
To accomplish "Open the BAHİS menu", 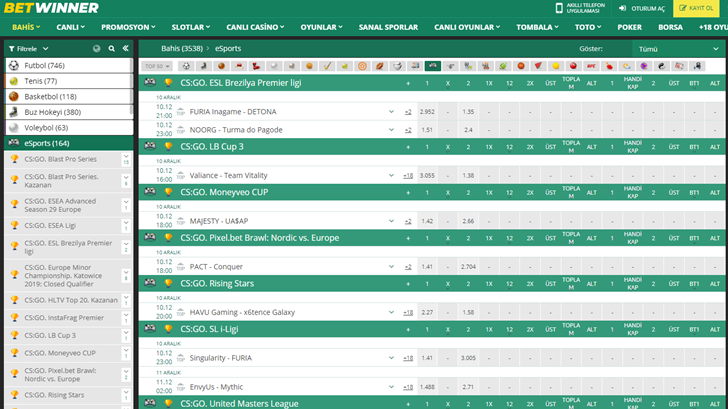I will pyautogui.click(x=26, y=27).
